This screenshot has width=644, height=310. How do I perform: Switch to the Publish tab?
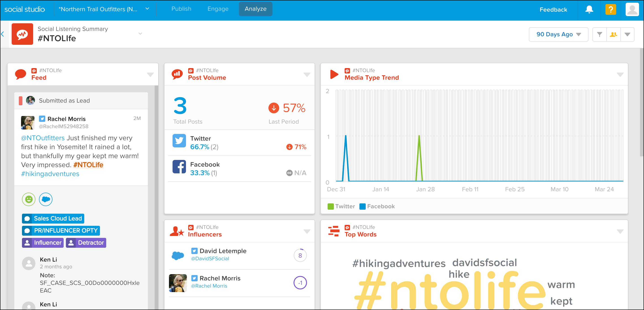coord(181,9)
